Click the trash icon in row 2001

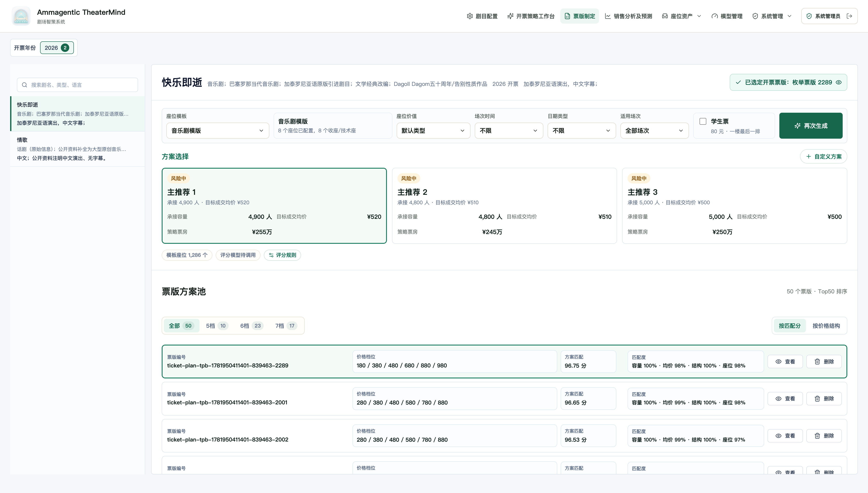[x=817, y=399]
